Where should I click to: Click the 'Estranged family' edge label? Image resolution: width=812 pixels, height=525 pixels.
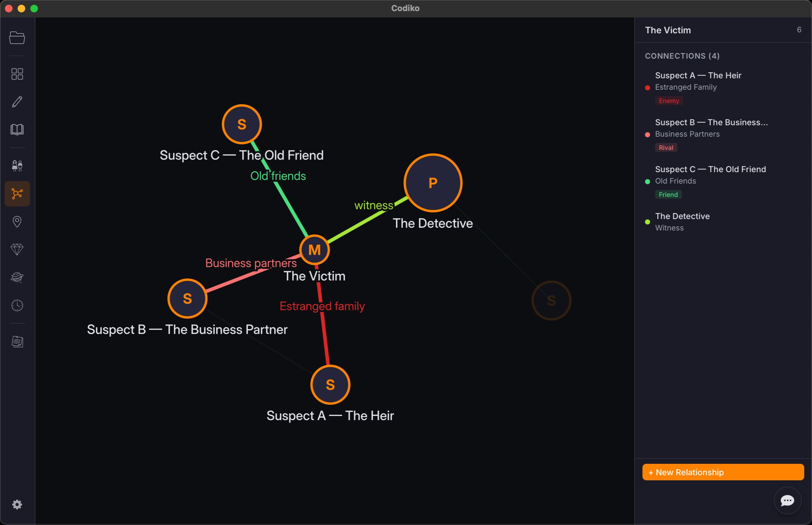322,306
